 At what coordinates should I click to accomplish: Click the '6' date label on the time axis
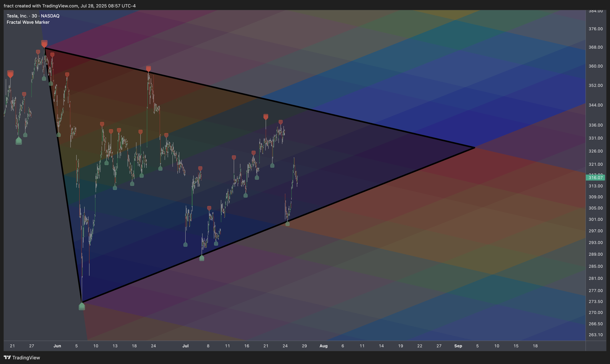click(x=342, y=346)
